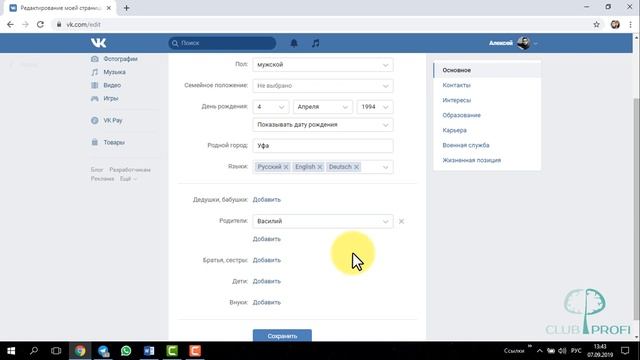The image size is (640, 360).
Task: Open Windows Start menu
Action: click(x=11, y=351)
